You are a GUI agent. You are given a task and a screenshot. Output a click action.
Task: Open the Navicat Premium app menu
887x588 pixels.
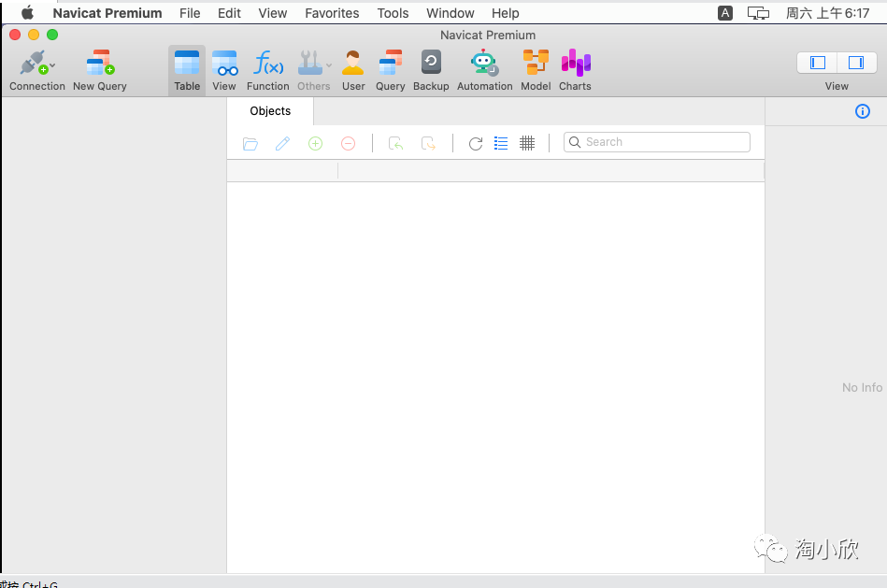(x=107, y=13)
